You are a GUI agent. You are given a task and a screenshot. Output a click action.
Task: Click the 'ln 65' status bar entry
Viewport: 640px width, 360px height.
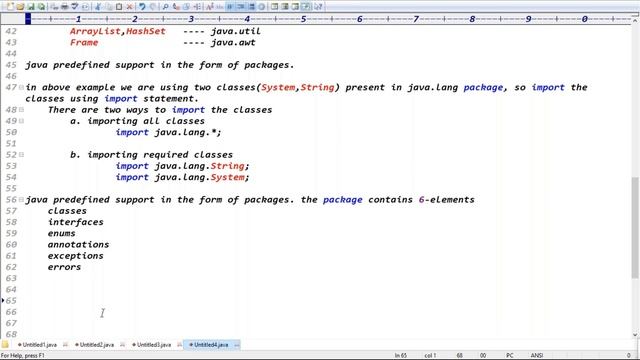pos(401,356)
